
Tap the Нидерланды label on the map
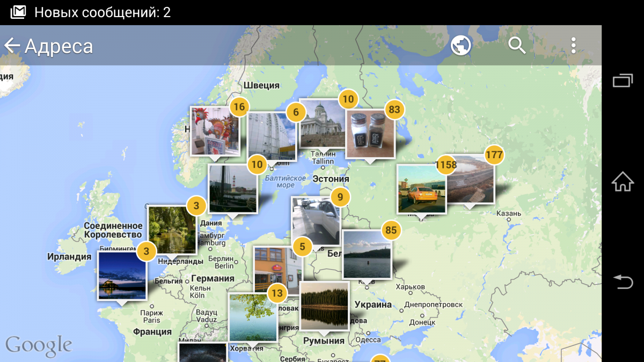(x=181, y=261)
